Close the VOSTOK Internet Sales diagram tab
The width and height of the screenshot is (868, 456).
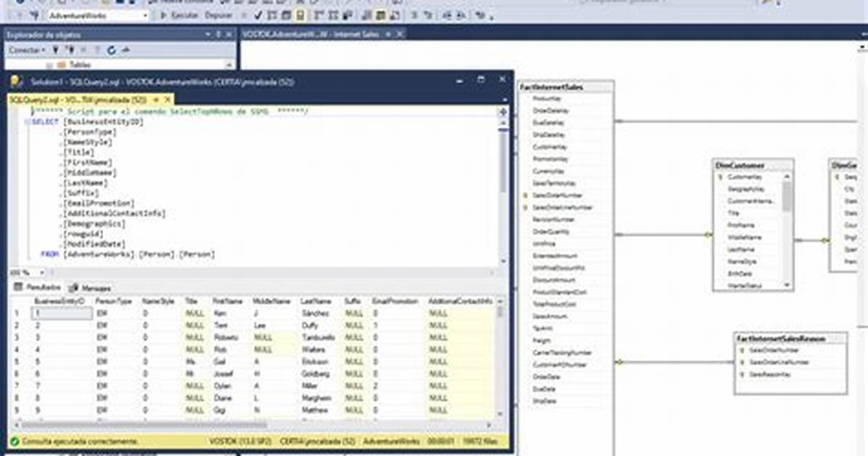pos(399,34)
